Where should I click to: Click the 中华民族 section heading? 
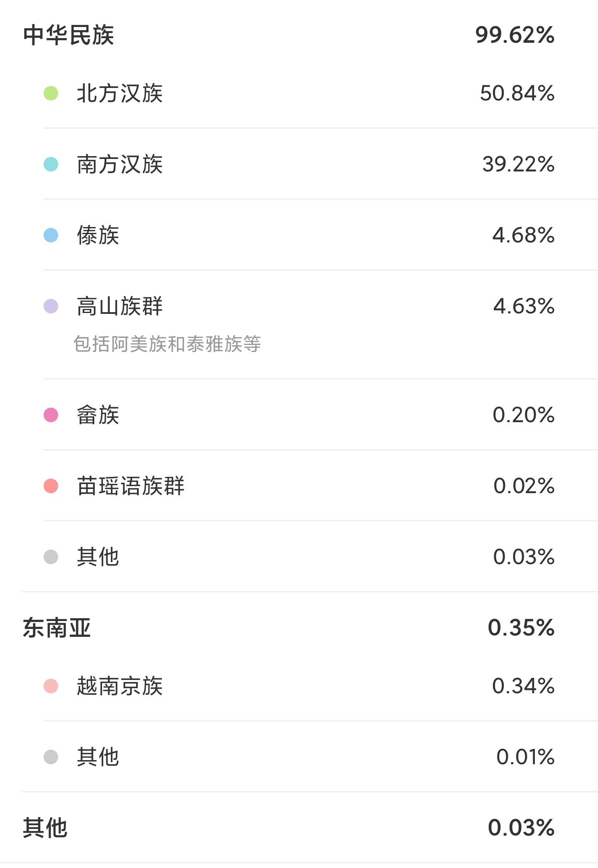pos(69,35)
